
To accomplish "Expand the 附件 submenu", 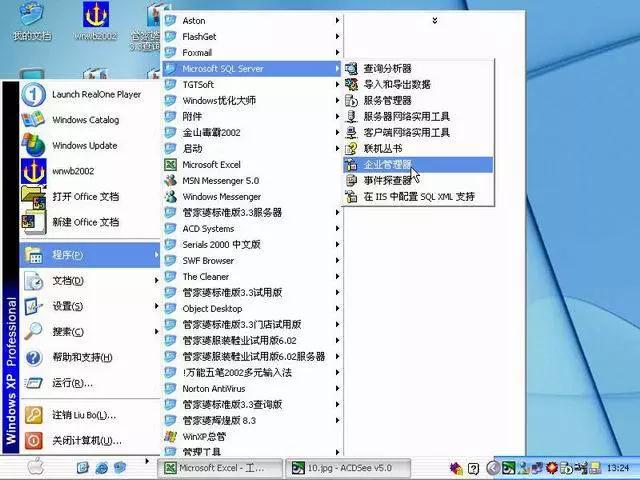I will (337, 116).
